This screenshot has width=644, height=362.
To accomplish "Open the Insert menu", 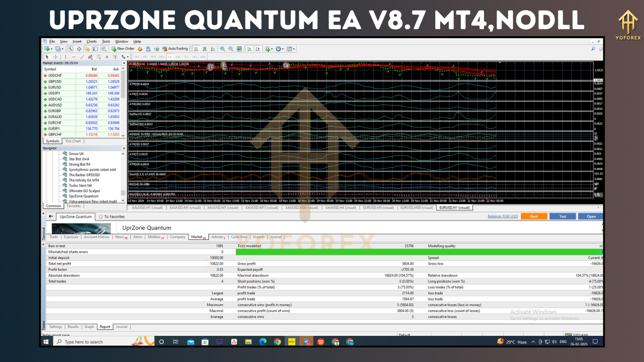I will [76, 41].
